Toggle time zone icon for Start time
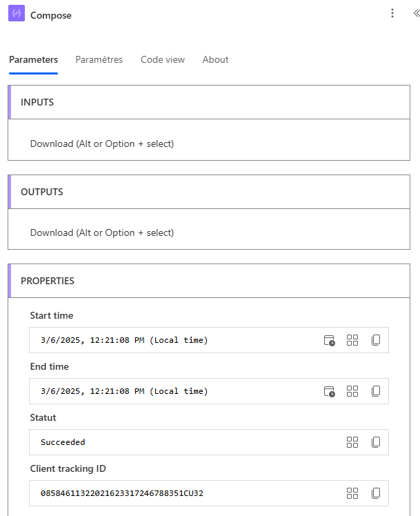 coord(329,340)
